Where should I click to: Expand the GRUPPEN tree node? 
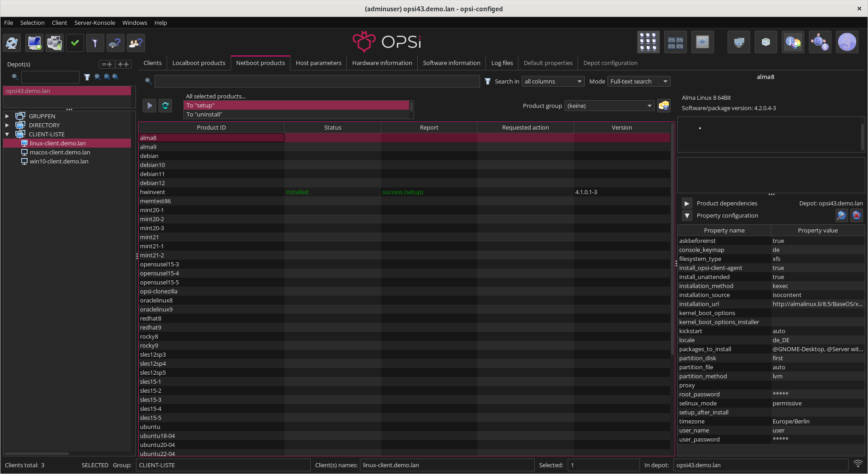(x=7, y=116)
